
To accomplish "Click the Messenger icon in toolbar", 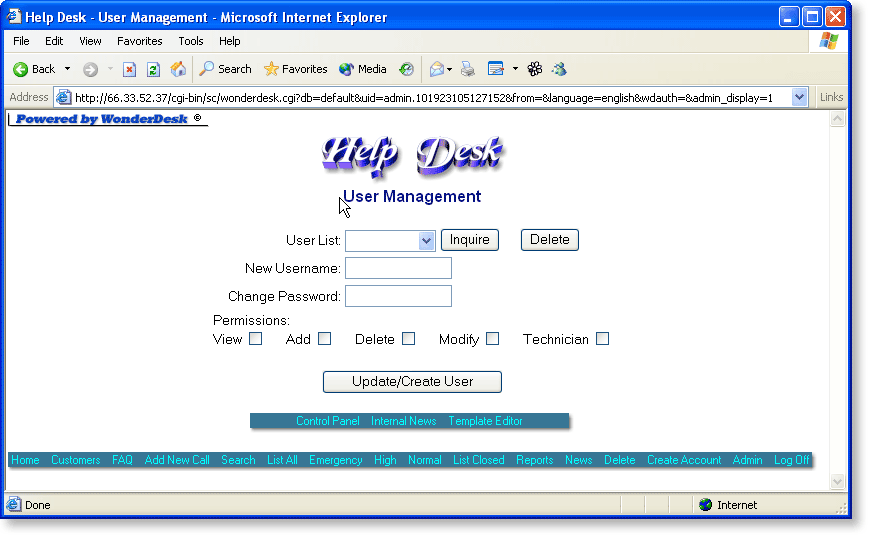I will click(x=559, y=69).
